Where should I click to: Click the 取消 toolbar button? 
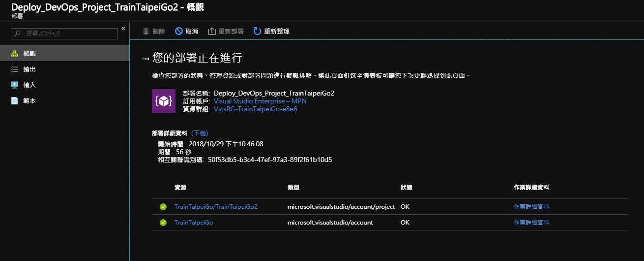click(186, 31)
